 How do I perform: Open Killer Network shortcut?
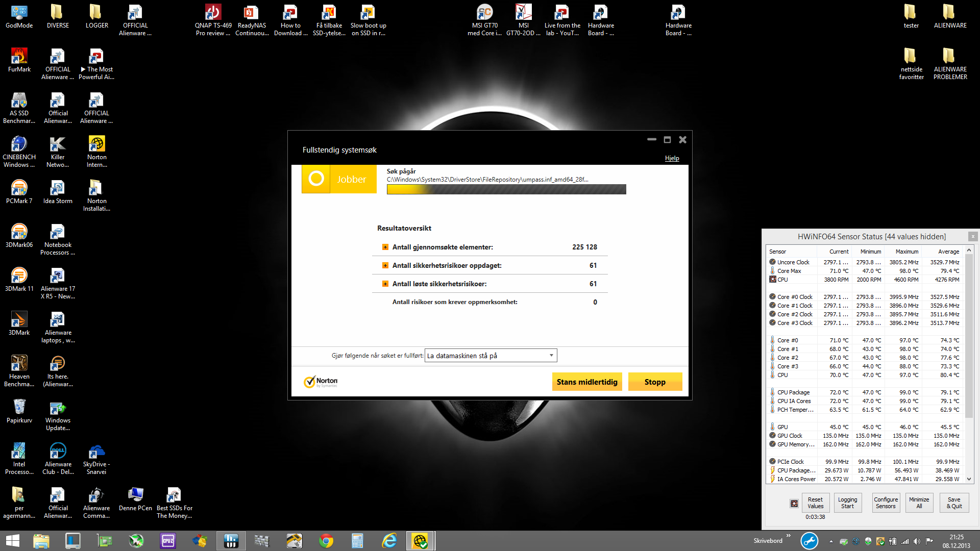pyautogui.click(x=58, y=152)
